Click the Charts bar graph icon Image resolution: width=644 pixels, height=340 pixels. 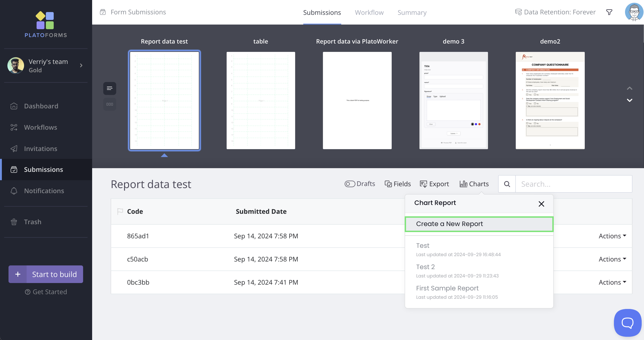(463, 184)
